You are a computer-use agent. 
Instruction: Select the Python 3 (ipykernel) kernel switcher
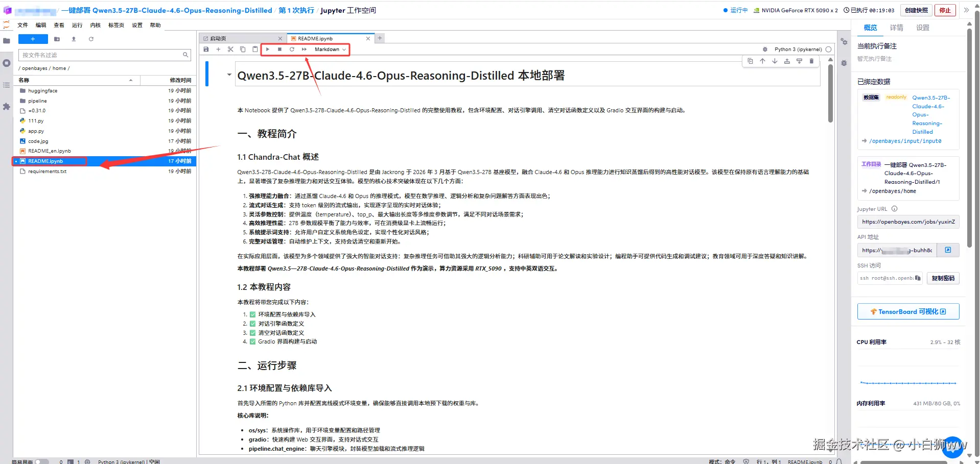click(798, 50)
